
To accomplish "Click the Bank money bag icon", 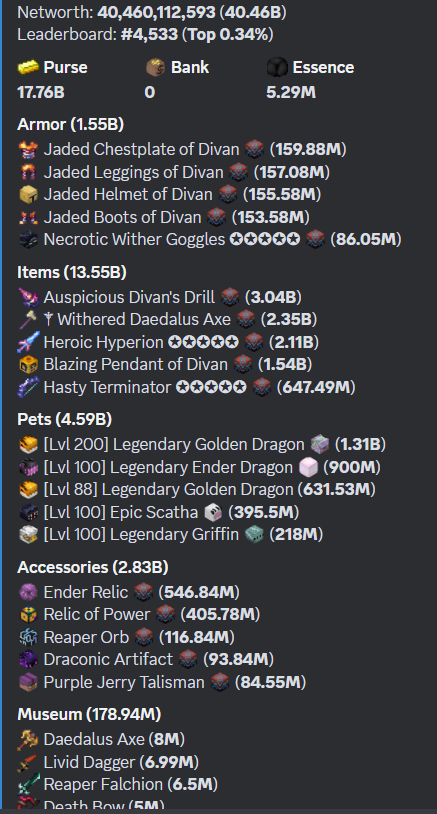I will (155, 67).
